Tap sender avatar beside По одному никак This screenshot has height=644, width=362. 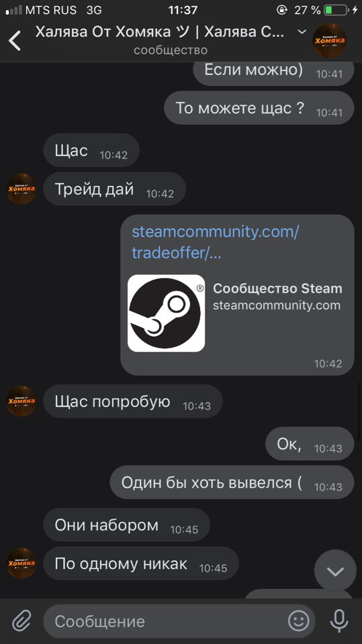pos(21,563)
